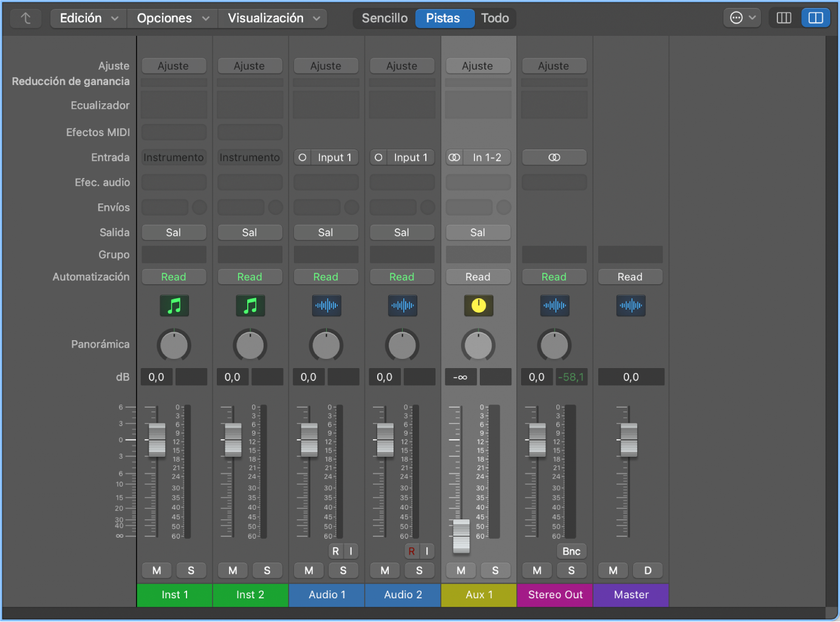Screen dimensions: 840x622
Task: Enable record on Audio 1 channel
Action: click(x=335, y=551)
